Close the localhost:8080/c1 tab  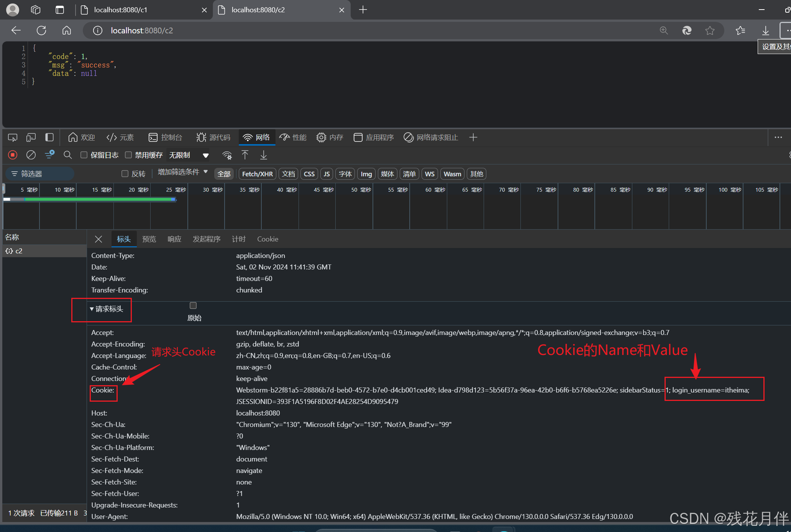[204, 10]
